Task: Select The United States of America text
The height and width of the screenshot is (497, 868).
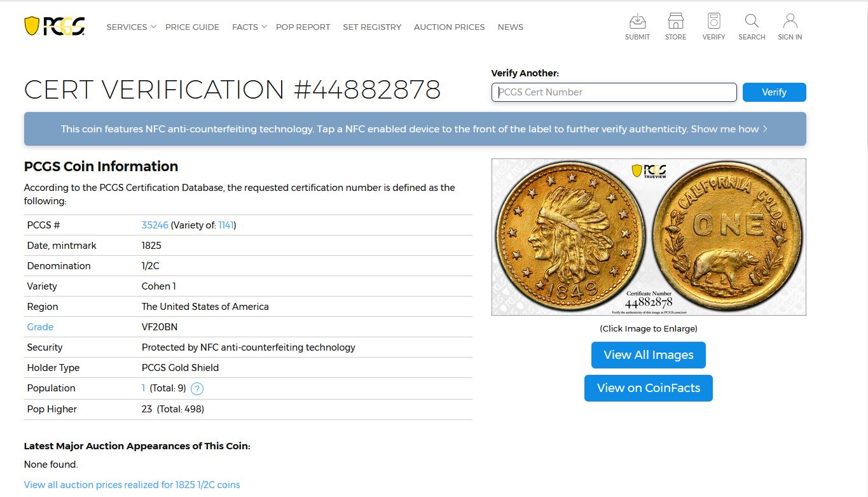Action: coord(205,307)
